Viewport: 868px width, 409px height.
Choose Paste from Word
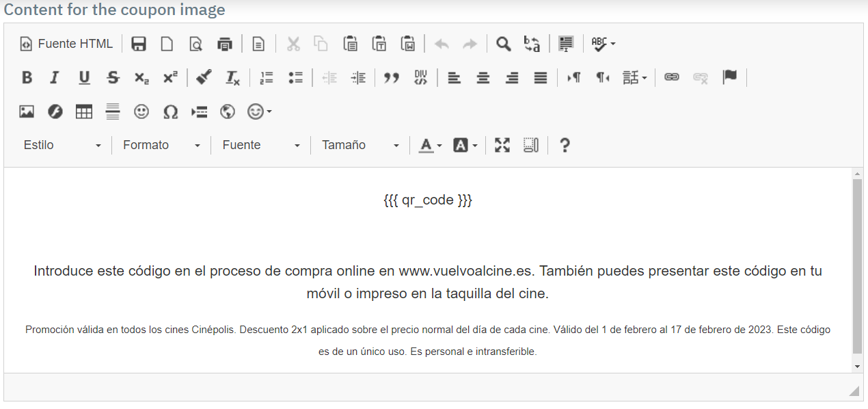point(408,44)
